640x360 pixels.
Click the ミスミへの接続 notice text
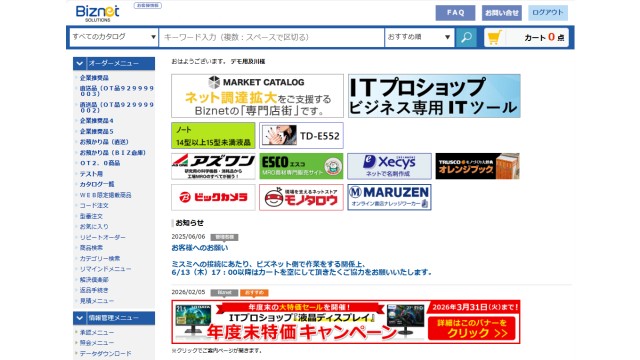(x=301, y=268)
